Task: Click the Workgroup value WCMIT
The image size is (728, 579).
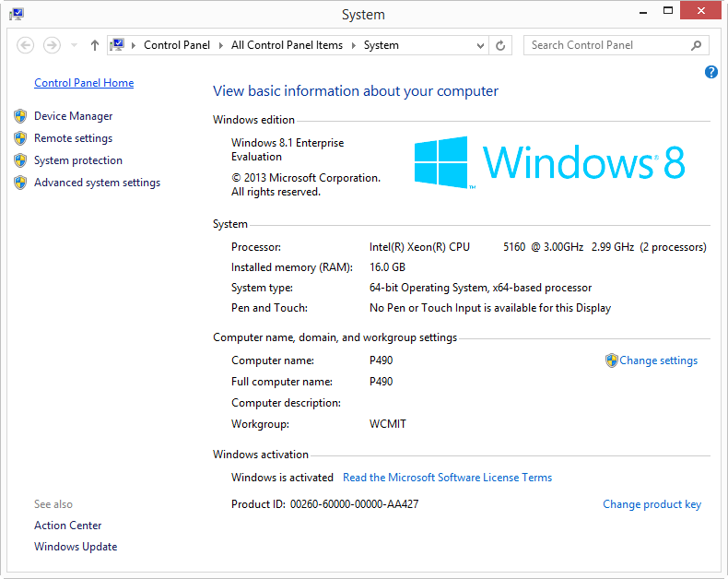Action: point(388,424)
